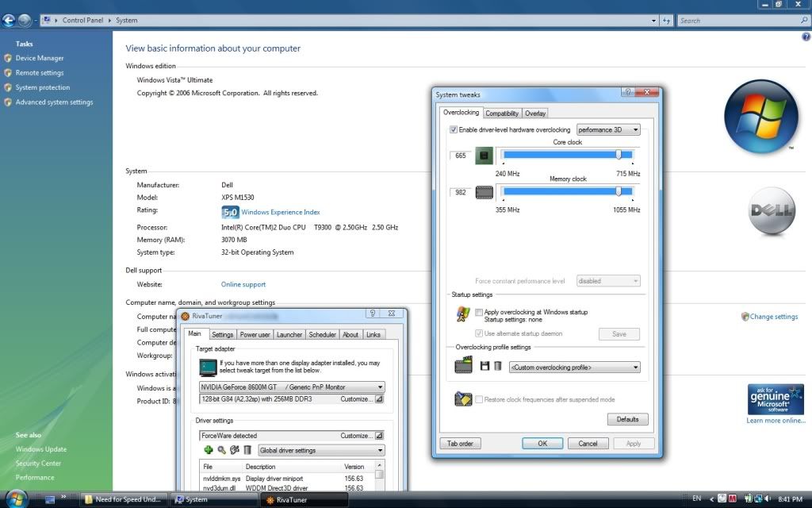Open the Custom overclocking profile dropdown
The width and height of the screenshot is (812, 508).
[x=574, y=368]
